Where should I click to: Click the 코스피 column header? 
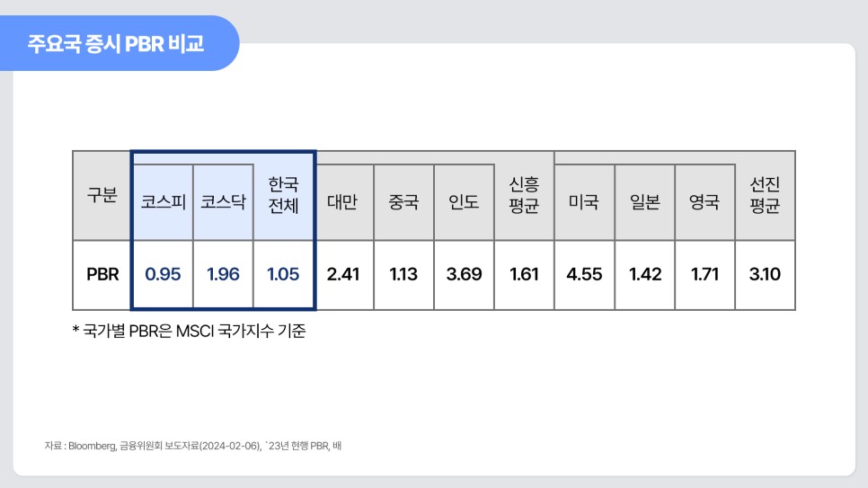[x=163, y=202]
